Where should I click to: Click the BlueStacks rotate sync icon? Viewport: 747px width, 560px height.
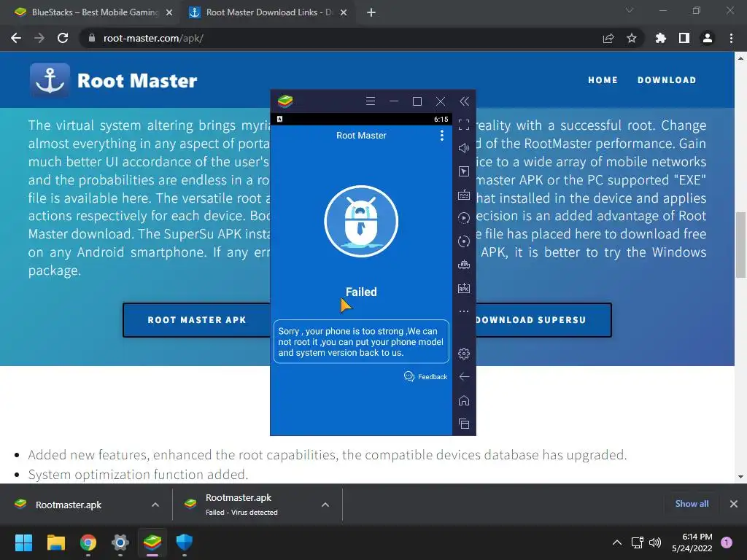click(463, 241)
